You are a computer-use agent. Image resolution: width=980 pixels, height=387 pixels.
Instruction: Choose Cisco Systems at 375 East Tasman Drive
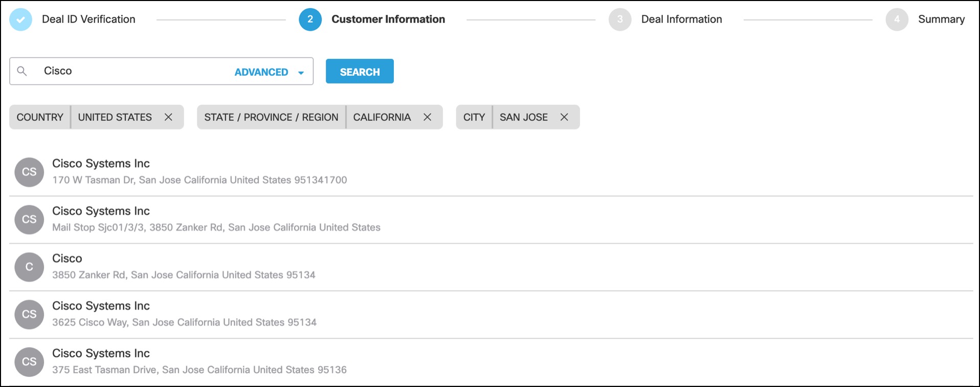point(199,361)
